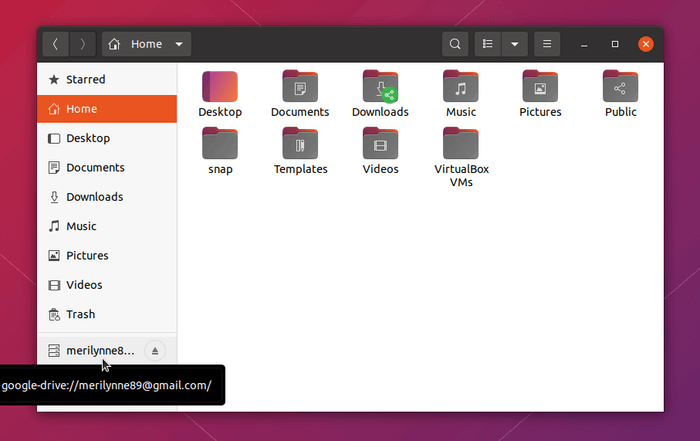700x441 pixels.
Task: Open Documents from the sidebar
Action: point(107,167)
